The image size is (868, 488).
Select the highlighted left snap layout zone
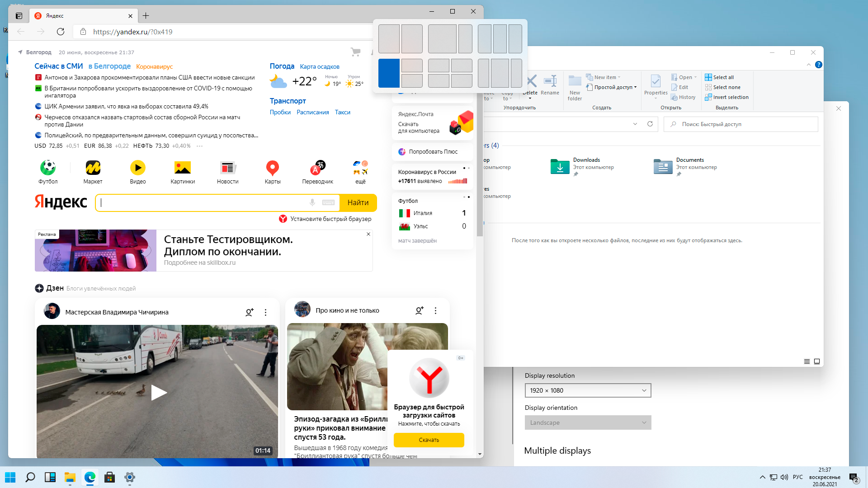coord(389,73)
